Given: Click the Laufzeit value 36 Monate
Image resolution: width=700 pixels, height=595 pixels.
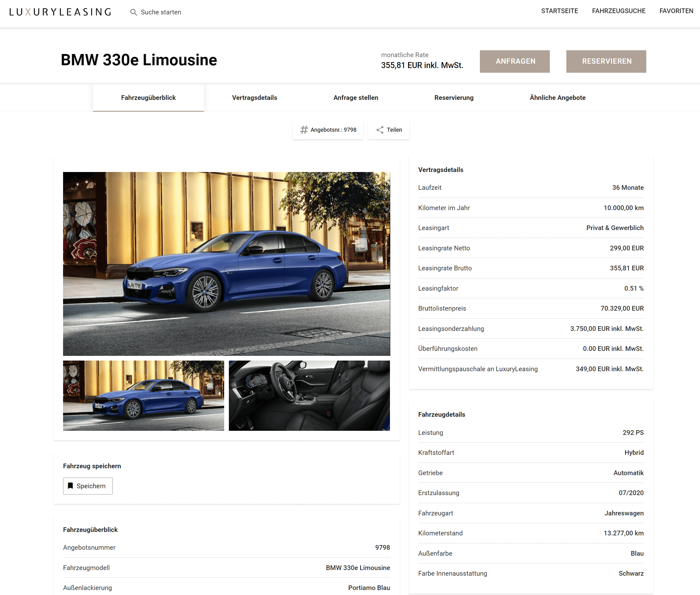Looking at the screenshot, I should point(628,188).
